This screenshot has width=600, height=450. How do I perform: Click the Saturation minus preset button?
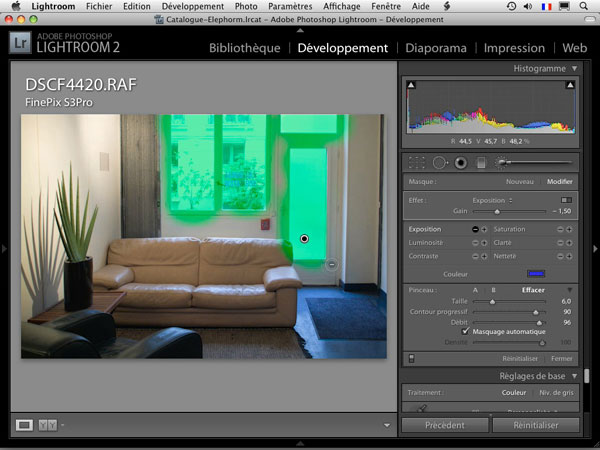pos(560,229)
